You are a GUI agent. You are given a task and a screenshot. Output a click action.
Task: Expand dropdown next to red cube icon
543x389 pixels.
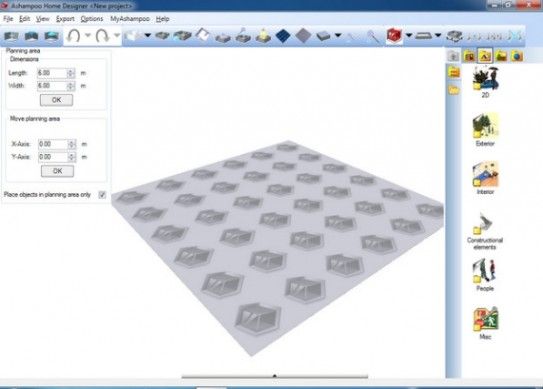pyautogui.click(x=409, y=35)
